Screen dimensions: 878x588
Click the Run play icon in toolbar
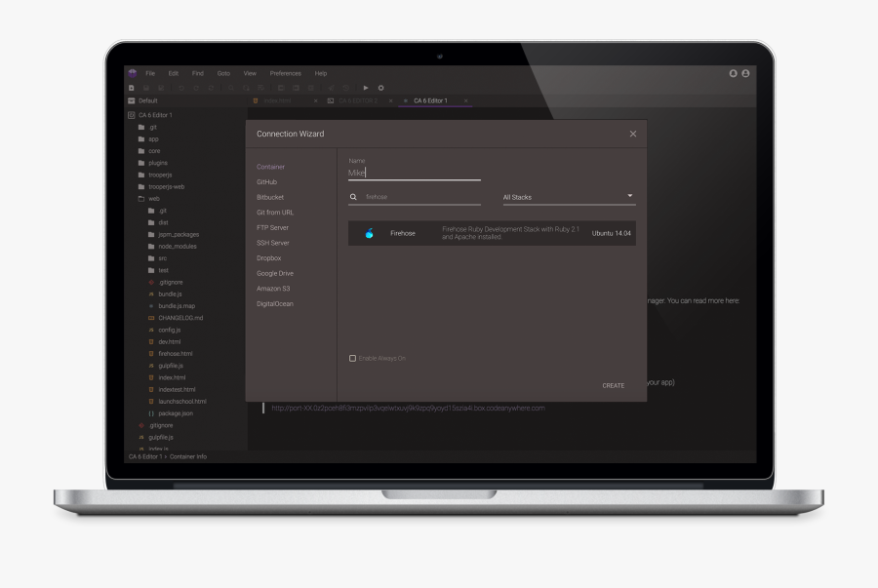(366, 88)
